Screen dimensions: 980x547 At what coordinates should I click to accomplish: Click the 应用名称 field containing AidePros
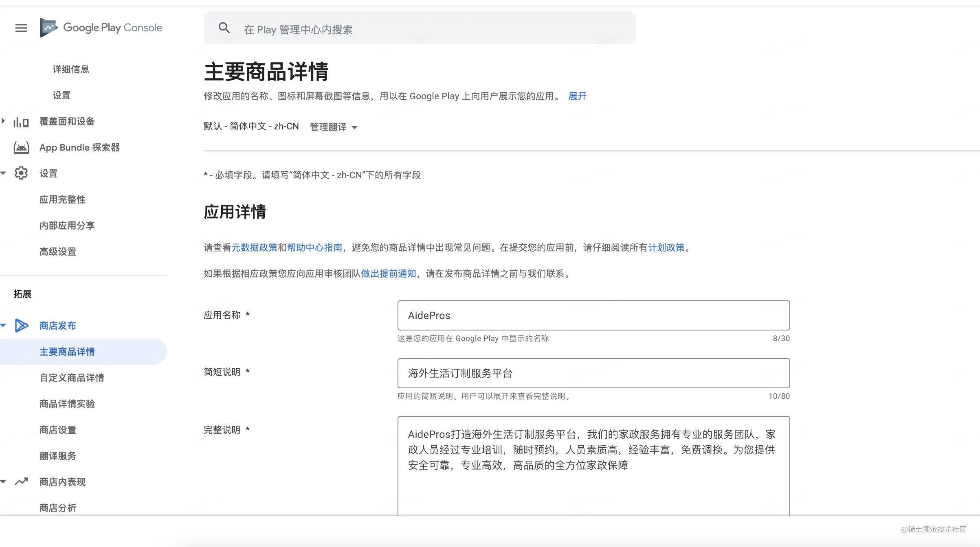pos(593,315)
